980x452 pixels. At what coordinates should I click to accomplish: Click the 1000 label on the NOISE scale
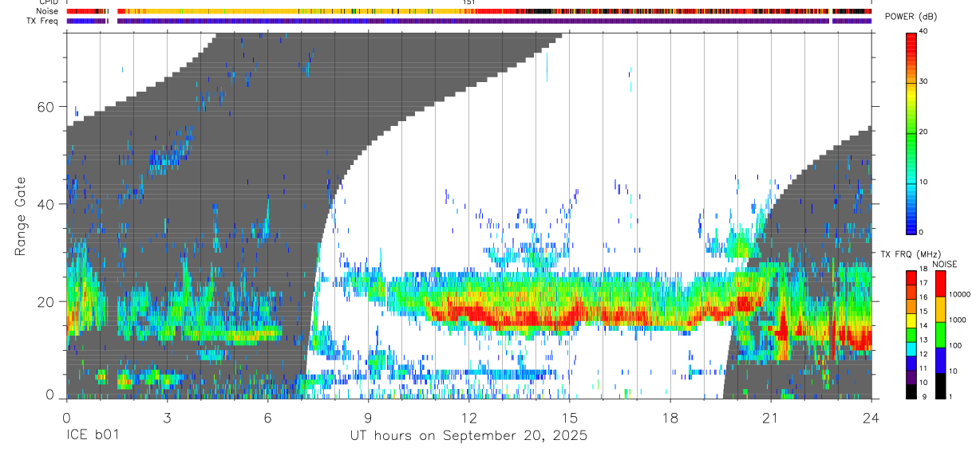click(x=958, y=320)
